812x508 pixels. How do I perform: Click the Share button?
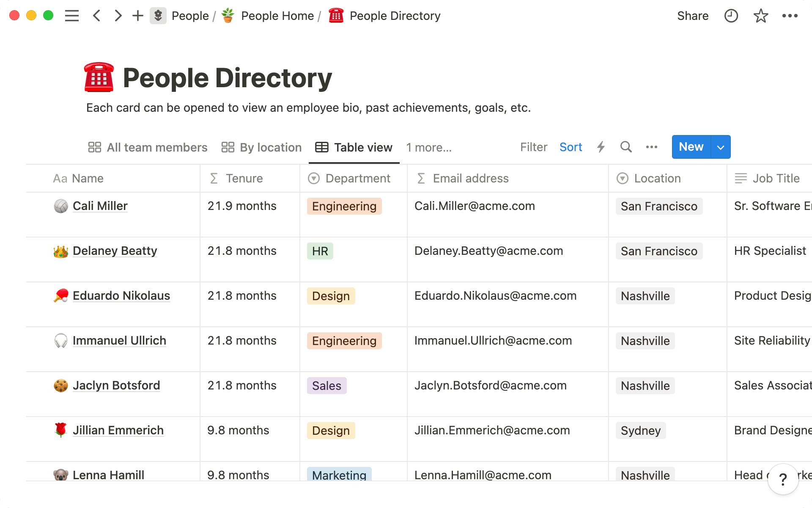click(692, 16)
